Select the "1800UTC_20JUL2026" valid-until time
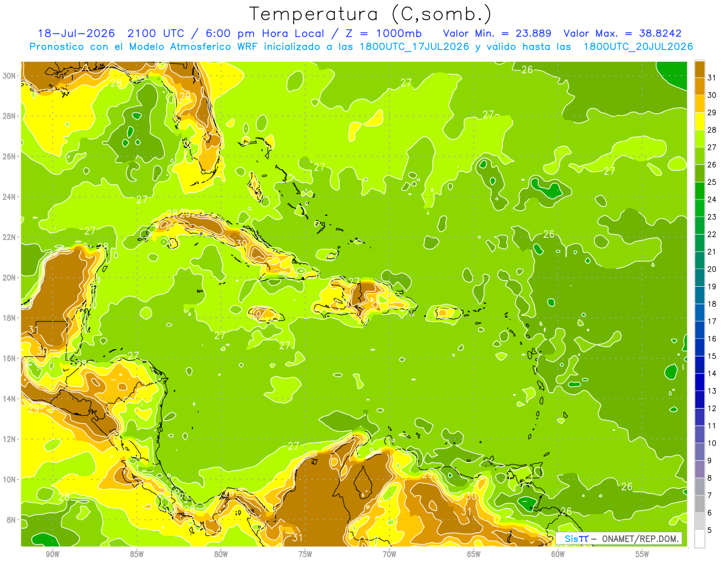The width and height of the screenshot is (728, 562). pos(638,47)
